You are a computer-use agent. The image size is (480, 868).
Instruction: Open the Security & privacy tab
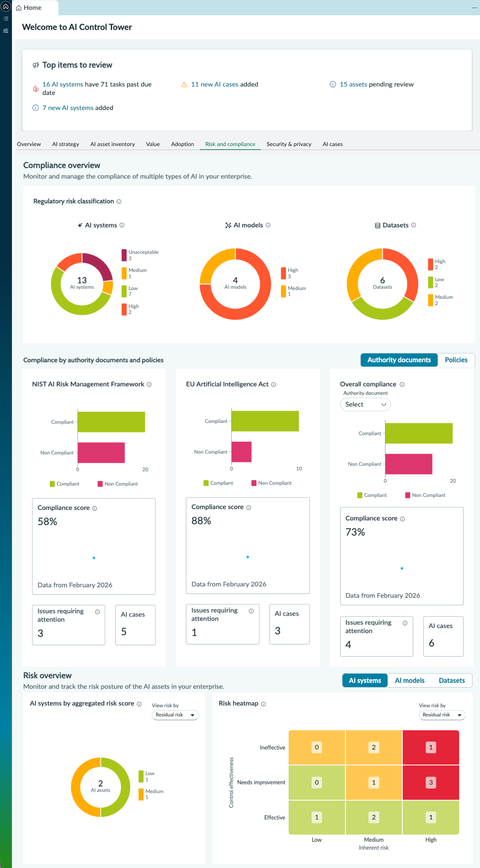[x=289, y=144]
